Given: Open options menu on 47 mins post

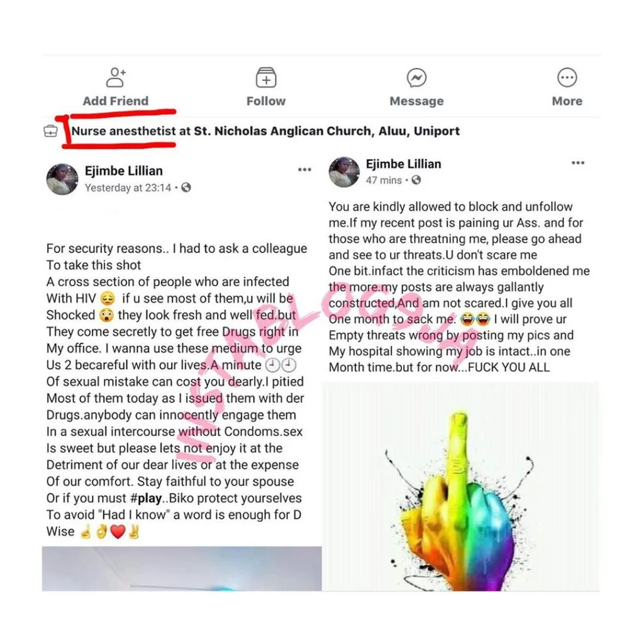Looking at the screenshot, I should 578,163.
